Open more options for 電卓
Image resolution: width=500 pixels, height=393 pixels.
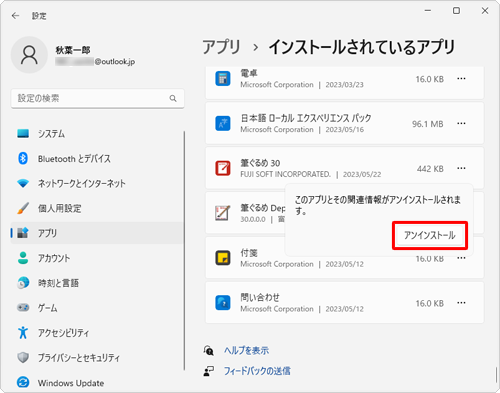tap(461, 79)
